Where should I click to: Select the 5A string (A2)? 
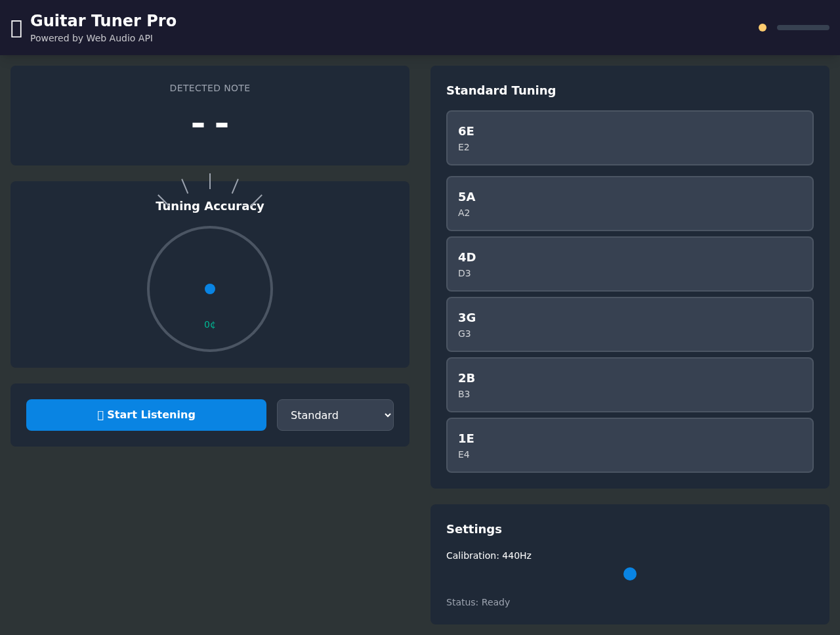pos(630,203)
